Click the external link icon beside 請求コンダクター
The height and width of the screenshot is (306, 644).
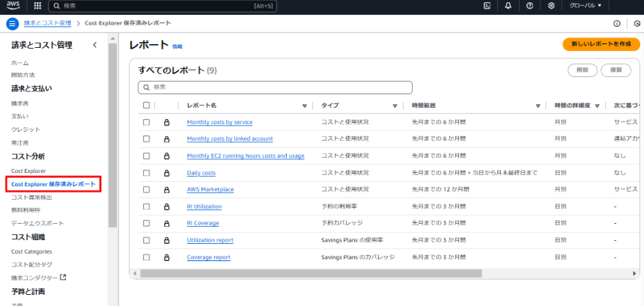click(x=63, y=278)
